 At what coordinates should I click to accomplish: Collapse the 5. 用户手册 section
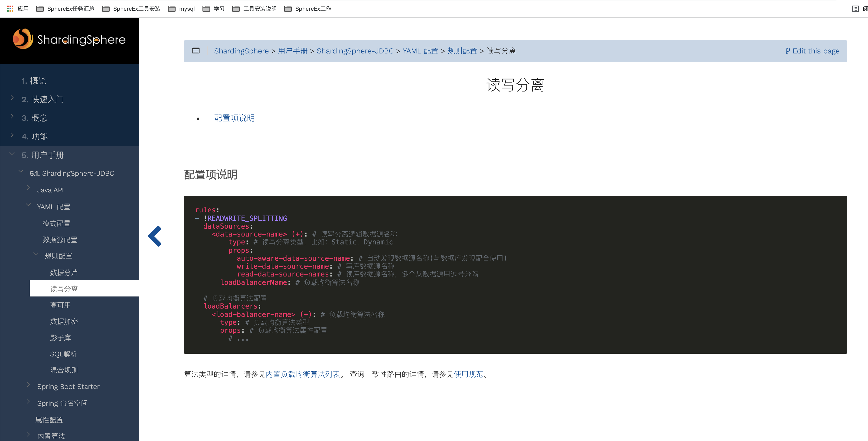(12, 154)
